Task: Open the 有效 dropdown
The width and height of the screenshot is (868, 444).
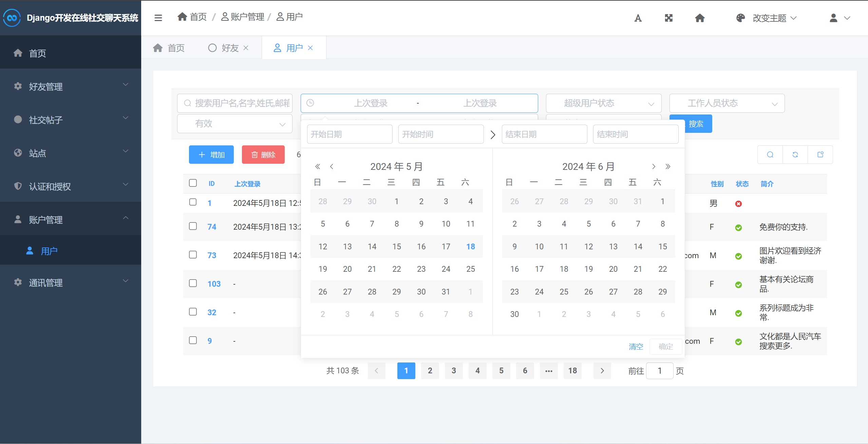Action: pyautogui.click(x=235, y=124)
